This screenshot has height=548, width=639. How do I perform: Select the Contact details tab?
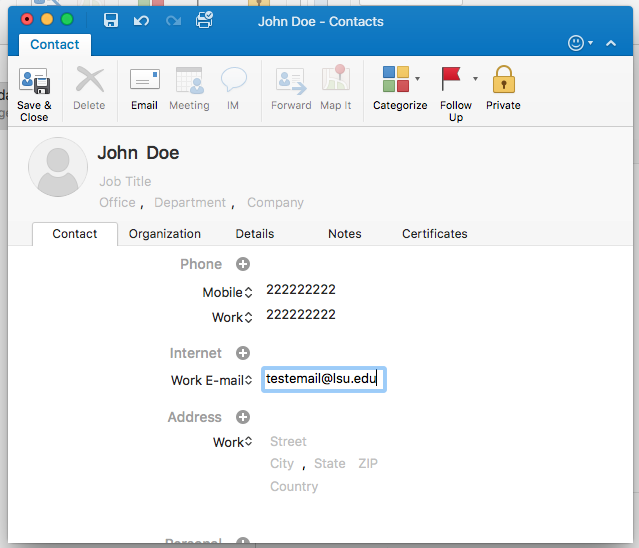[75, 234]
